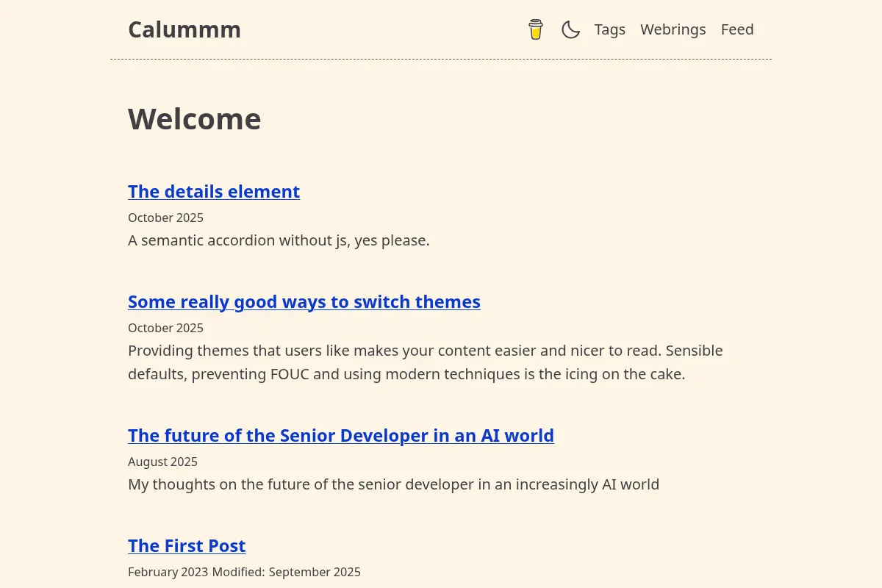Go to the Webrings page

pos(673,29)
